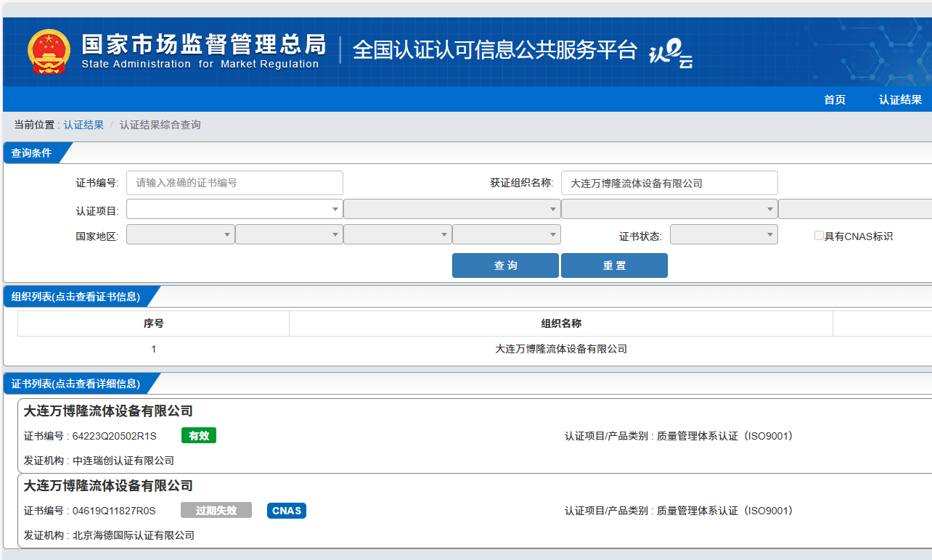Open the second 认证项目 dropdown

tap(451, 210)
